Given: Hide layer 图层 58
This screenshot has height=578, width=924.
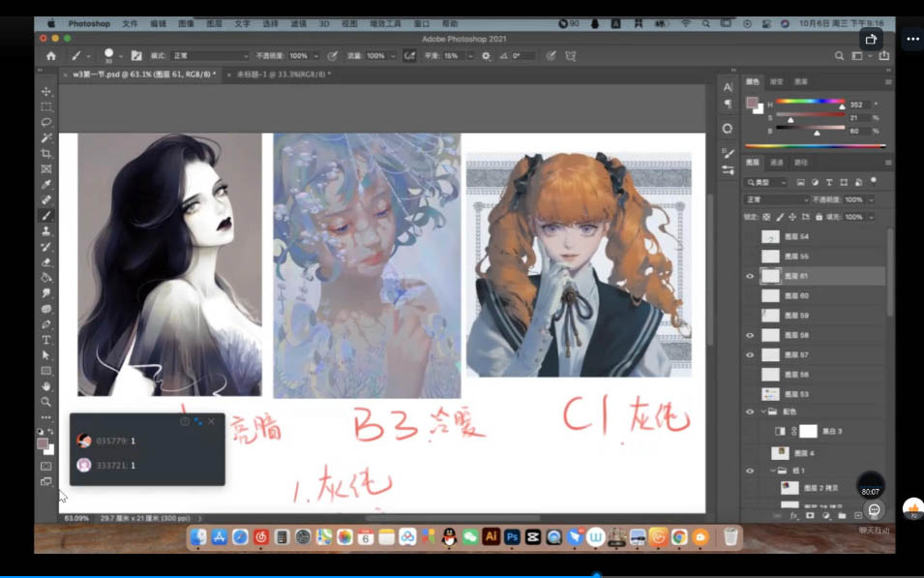Looking at the screenshot, I should click(750, 335).
